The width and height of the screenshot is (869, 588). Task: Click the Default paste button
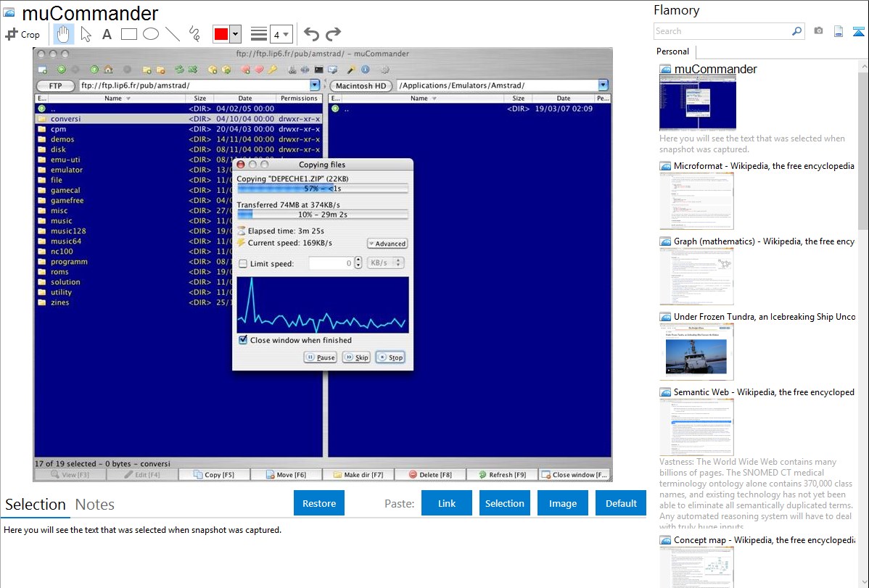[x=621, y=503]
